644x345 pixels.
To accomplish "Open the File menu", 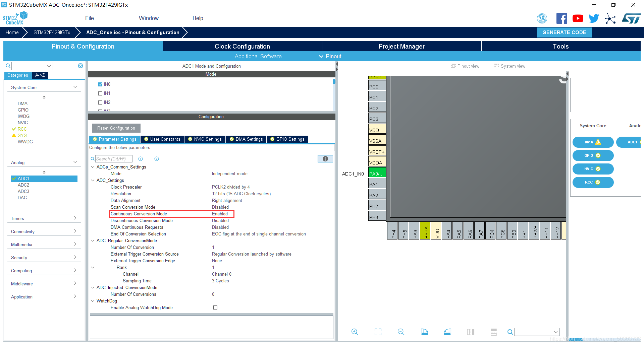I will click(x=90, y=18).
